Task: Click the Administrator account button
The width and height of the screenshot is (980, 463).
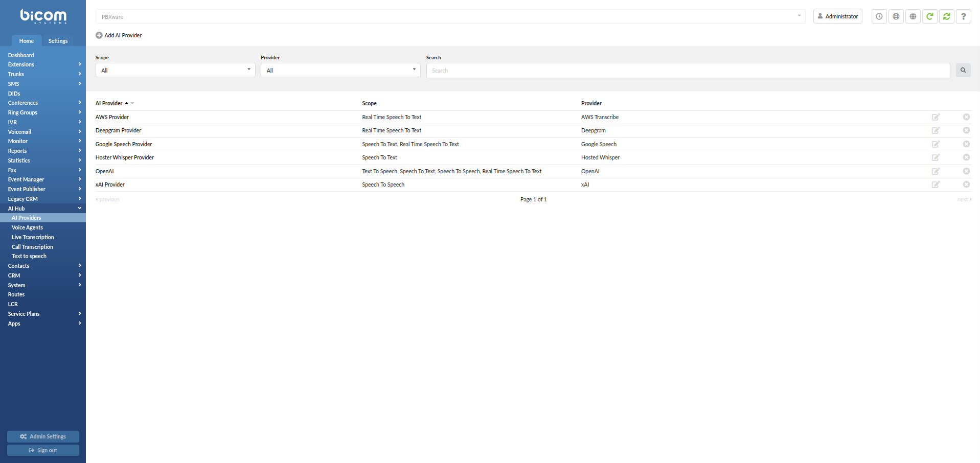Action: click(x=837, y=16)
